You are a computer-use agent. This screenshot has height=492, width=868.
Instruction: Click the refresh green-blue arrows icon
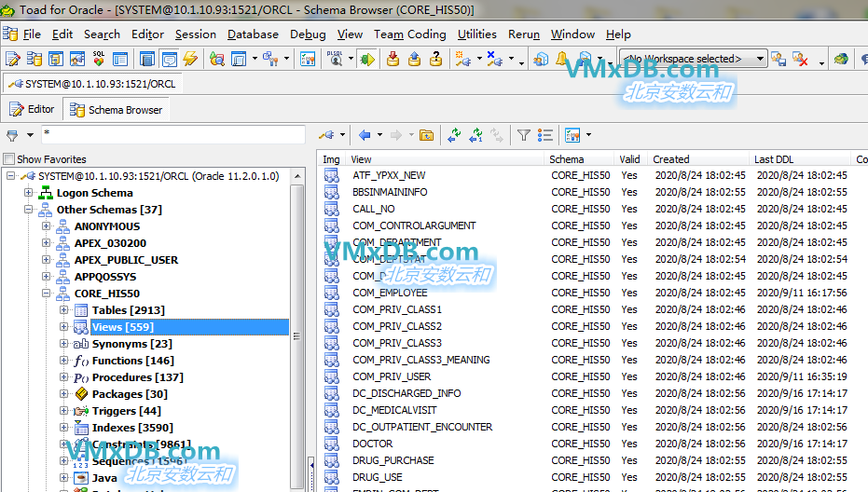[x=454, y=135]
